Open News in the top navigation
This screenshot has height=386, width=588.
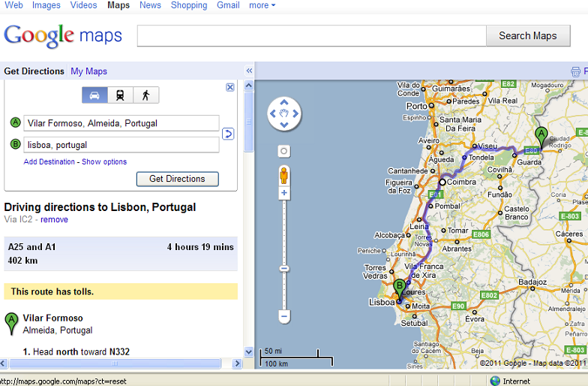click(150, 5)
